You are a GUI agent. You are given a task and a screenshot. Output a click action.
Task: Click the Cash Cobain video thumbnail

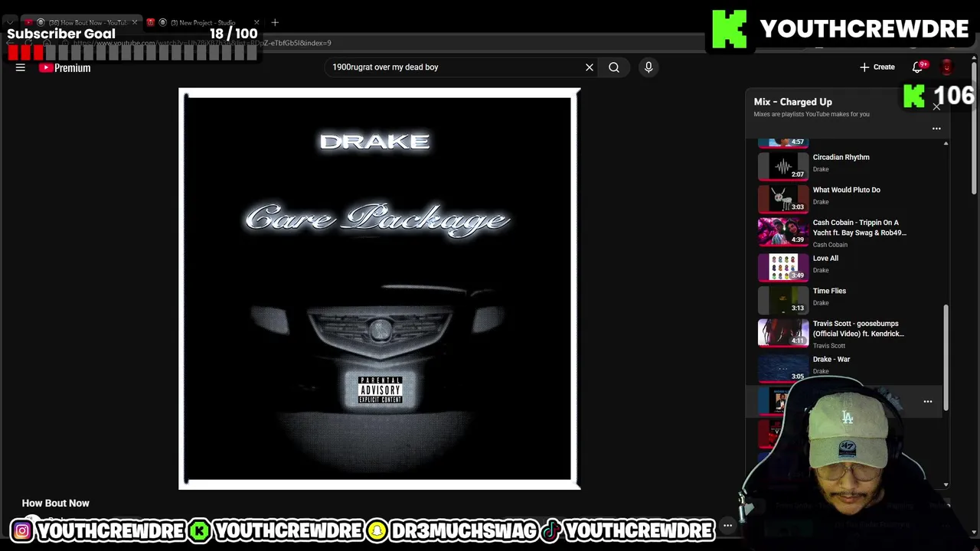[783, 232]
